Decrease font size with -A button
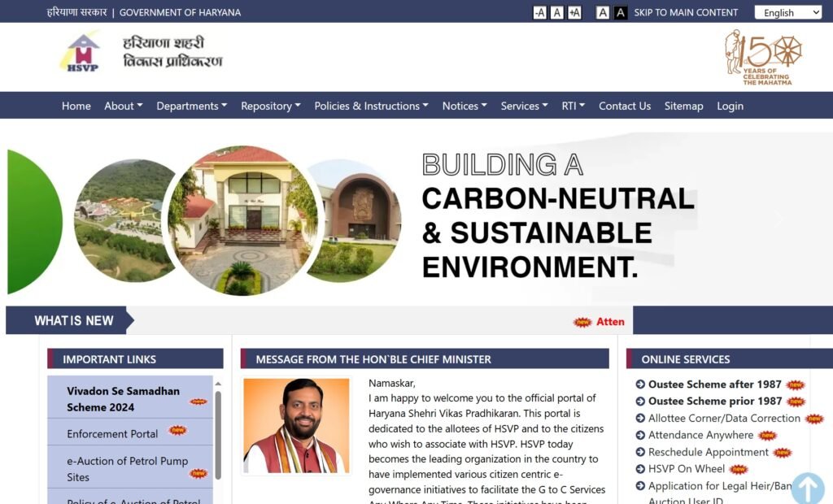This screenshot has height=504, width=833. 540,13
